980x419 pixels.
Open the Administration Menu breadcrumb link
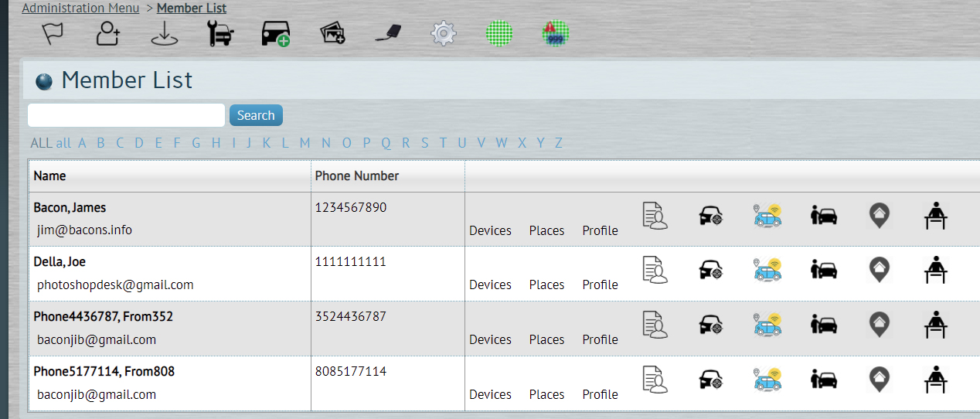tap(81, 8)
